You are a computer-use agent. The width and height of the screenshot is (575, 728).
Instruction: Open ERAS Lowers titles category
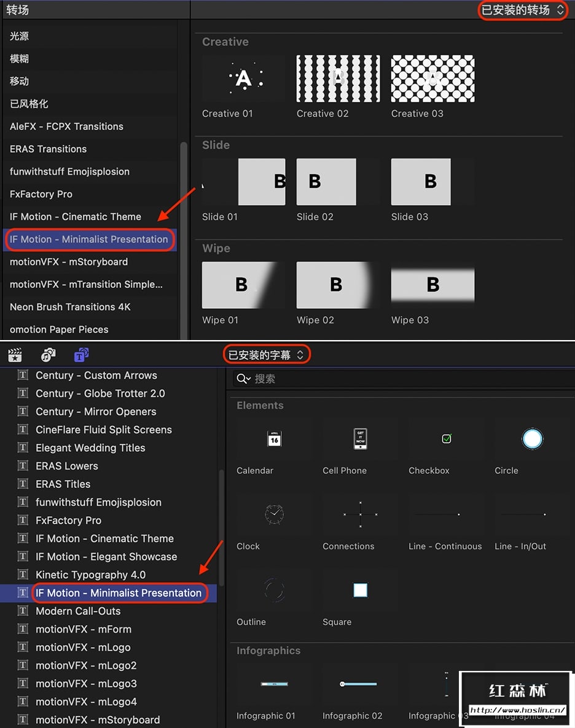click(109, 466)
